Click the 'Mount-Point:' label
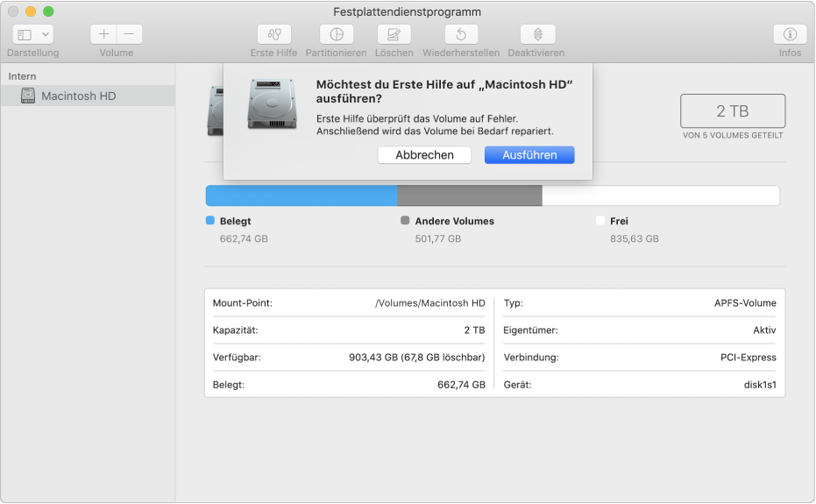Screen dimensions: 816x504 click(x=243, y=303)
